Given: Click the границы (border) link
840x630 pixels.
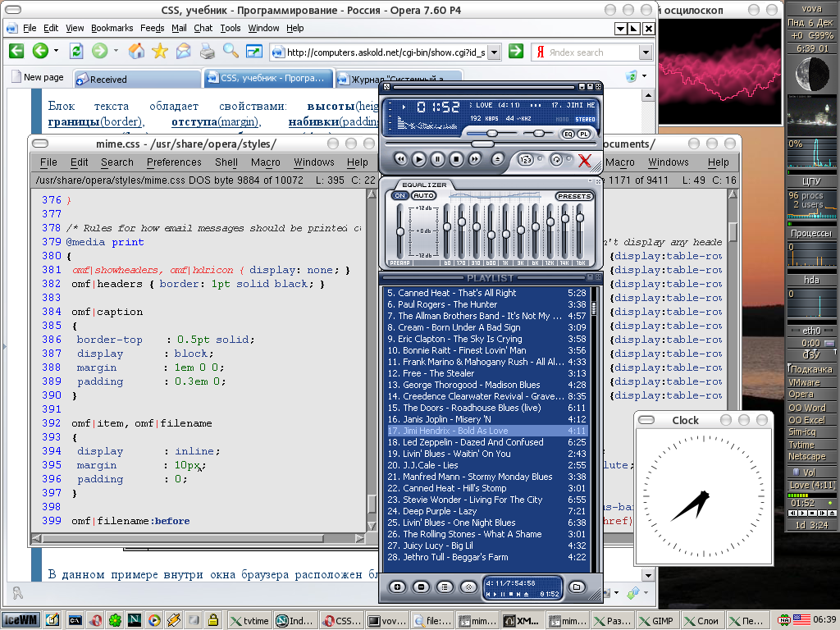Looking at the screenshot, I should (95, 122).
